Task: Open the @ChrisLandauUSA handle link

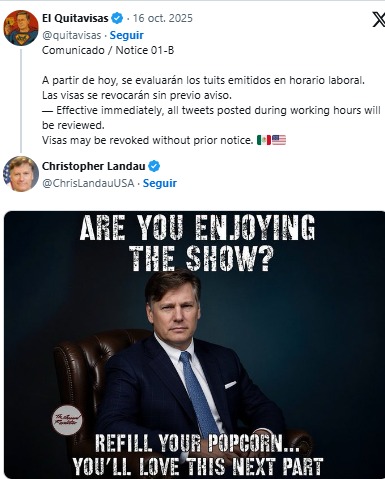Action: point(88,183)
